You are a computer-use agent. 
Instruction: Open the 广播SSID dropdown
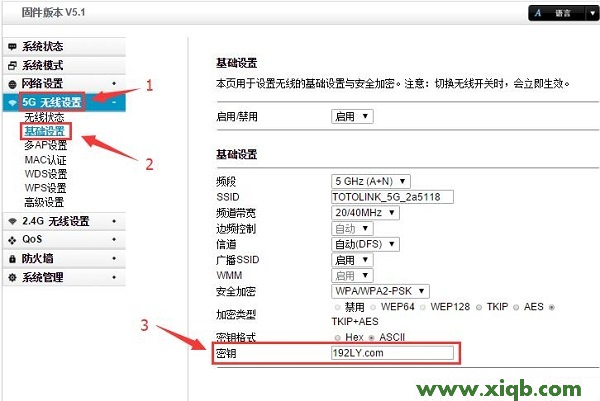pos(352,260)
